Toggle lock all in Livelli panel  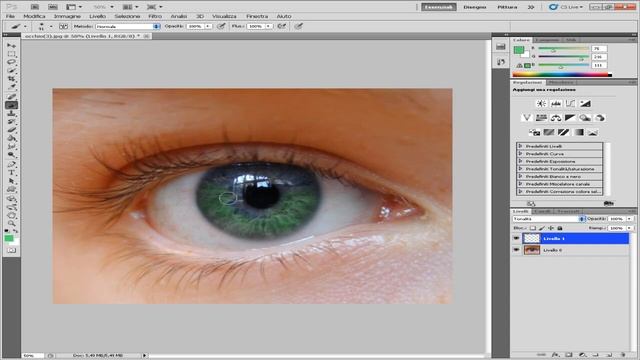tap(560, 228)
